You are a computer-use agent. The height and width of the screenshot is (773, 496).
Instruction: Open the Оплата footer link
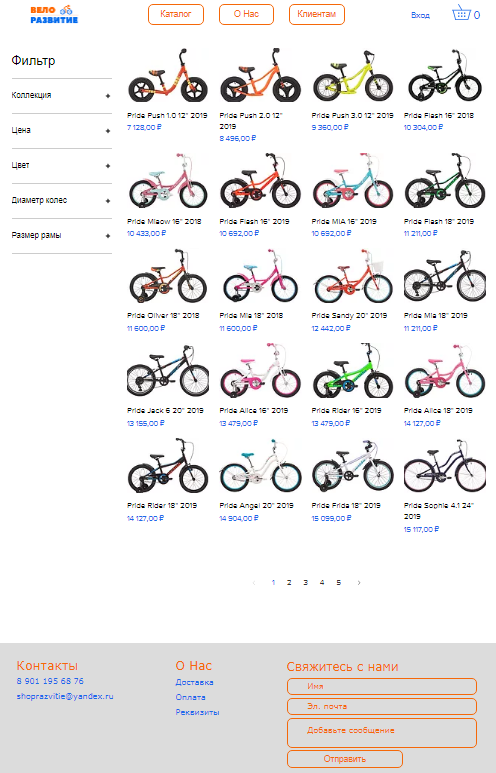[190, 697]
